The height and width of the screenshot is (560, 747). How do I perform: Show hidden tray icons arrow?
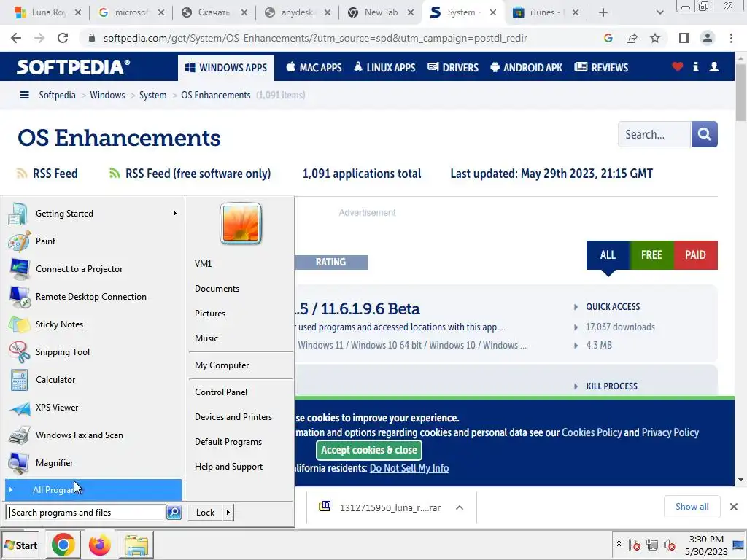(619, 544)
